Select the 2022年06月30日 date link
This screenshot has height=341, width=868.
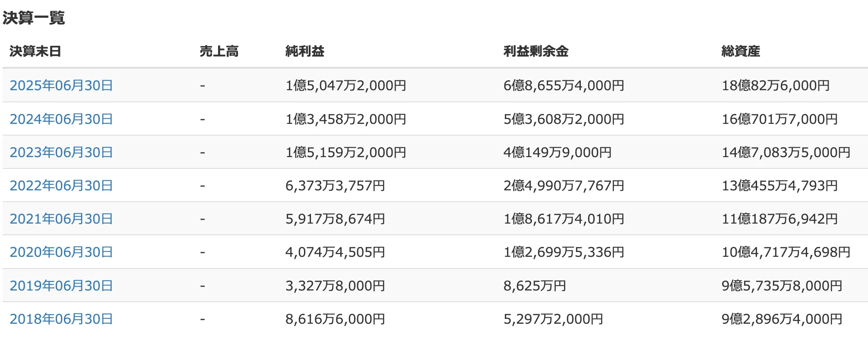coord(61,186)
